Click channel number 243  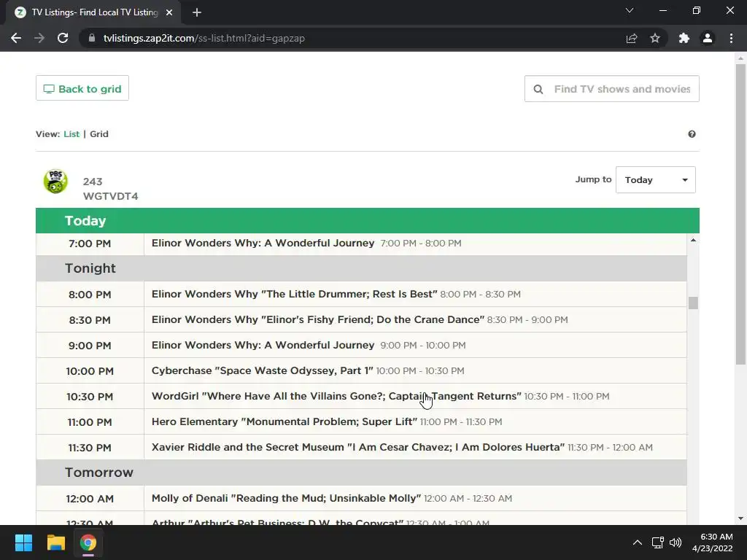[x=93, y=182]
